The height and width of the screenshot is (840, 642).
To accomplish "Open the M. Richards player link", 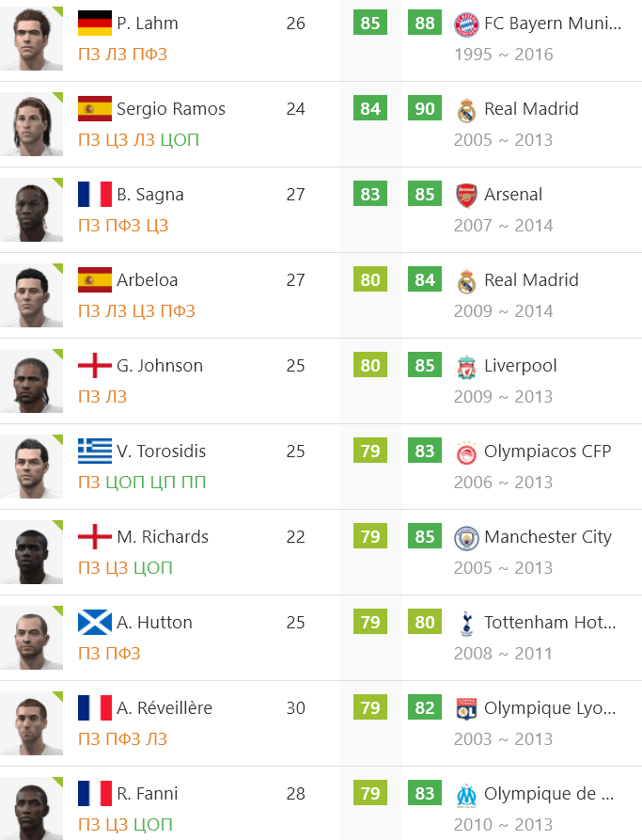I will [x=163, y=537].
